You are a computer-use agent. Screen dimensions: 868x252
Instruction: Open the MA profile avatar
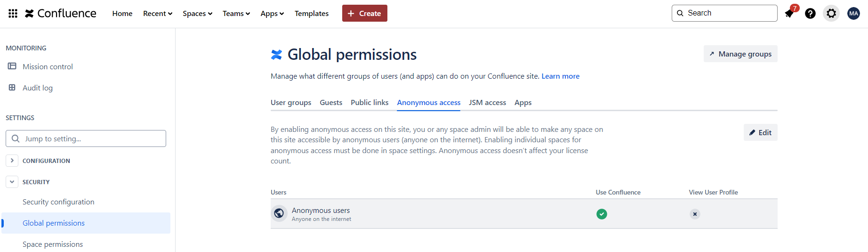pos(853,14)
